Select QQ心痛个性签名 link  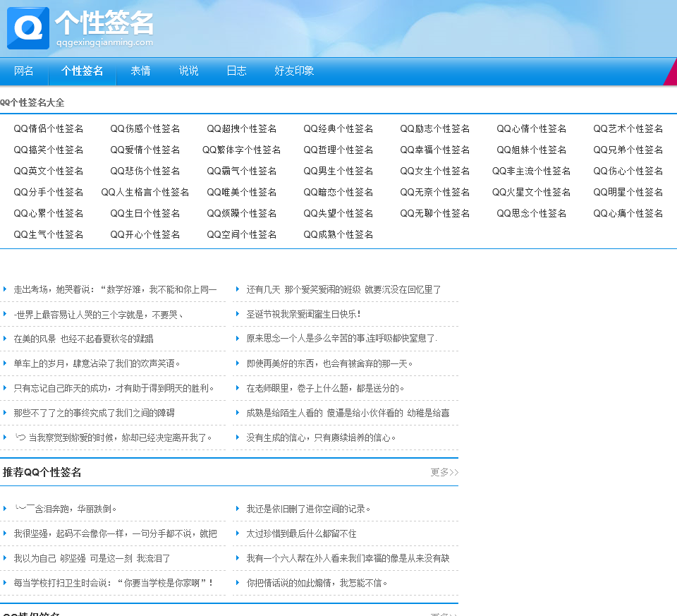(628, 213)
